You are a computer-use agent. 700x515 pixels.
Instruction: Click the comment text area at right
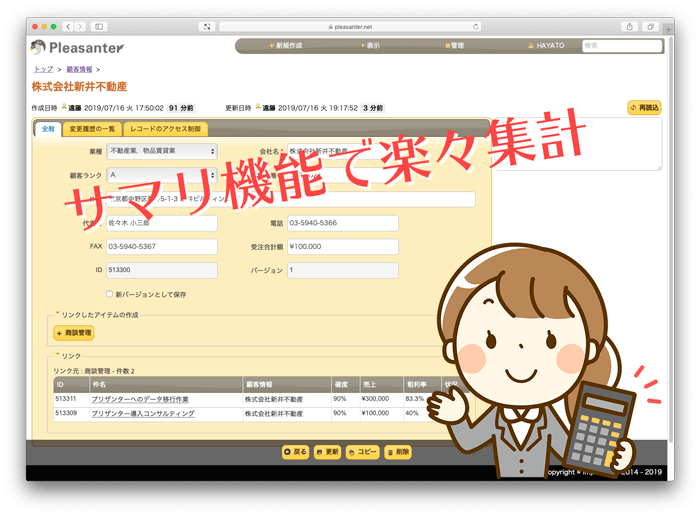click(579, 144)
